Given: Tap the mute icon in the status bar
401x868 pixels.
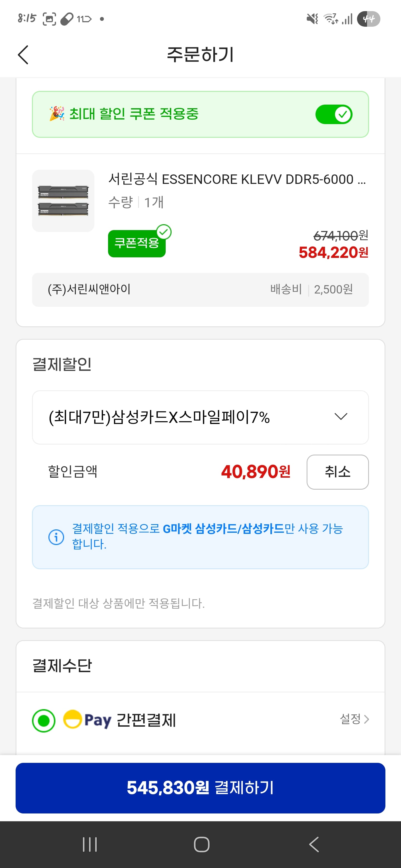Looking at the screenshot, I should click(312, 19).
